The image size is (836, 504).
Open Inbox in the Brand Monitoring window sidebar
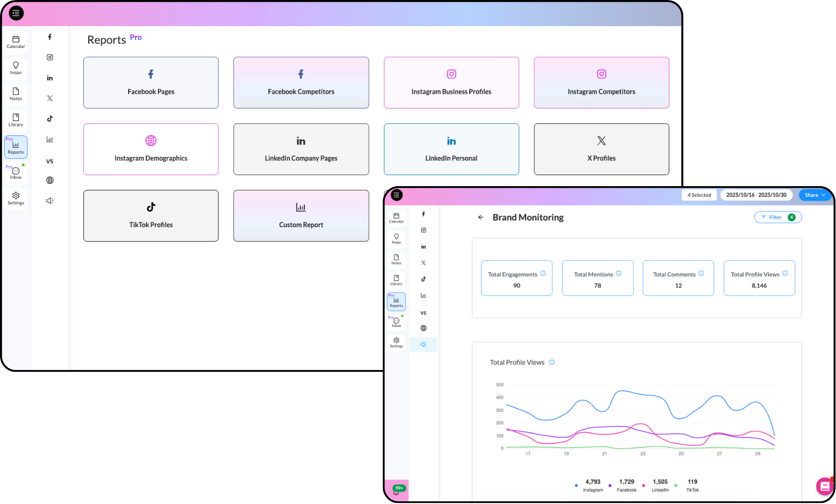[x=397, y=322]
